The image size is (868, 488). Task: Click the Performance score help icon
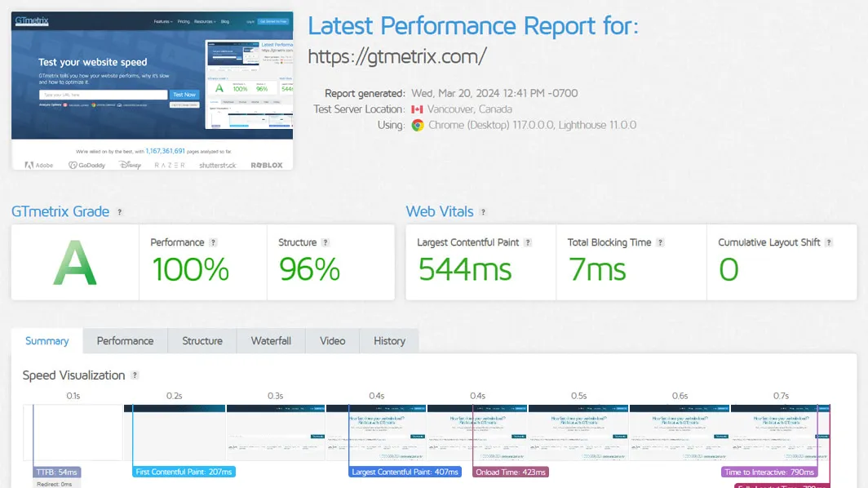click(214, 242)
